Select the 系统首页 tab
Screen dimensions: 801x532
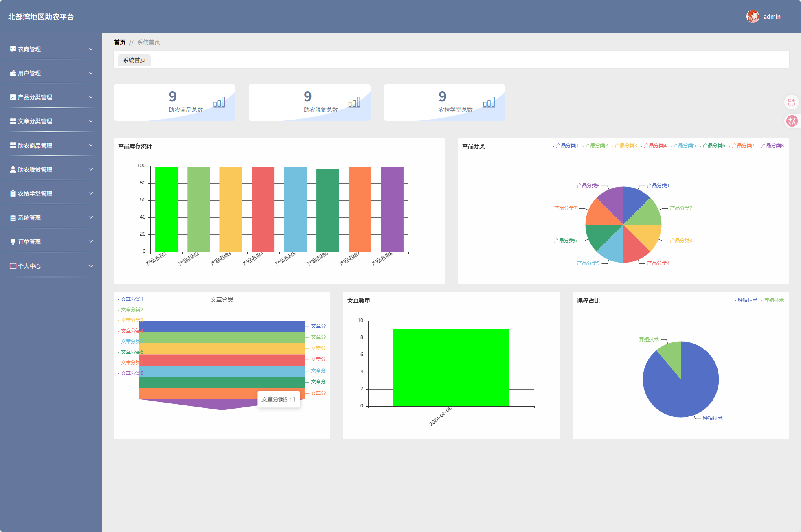[134, 60]
